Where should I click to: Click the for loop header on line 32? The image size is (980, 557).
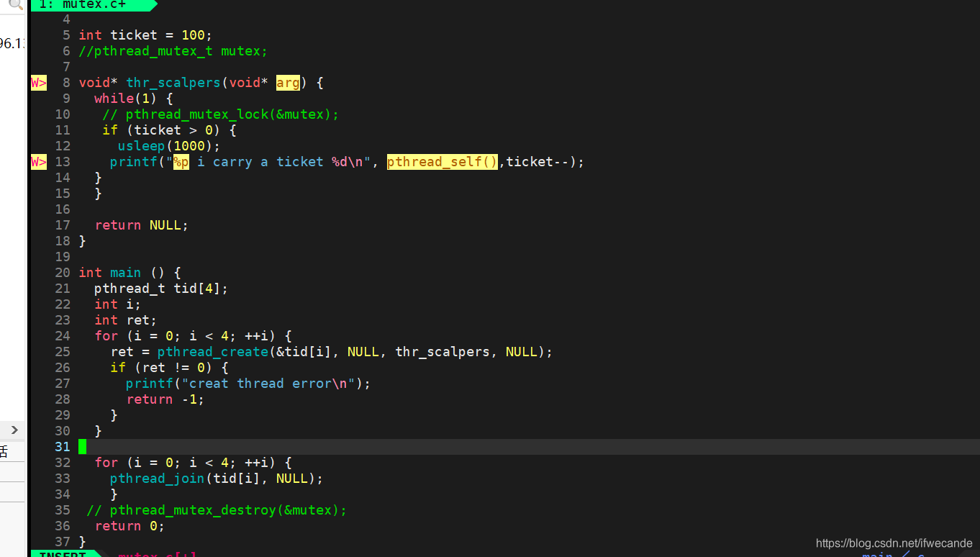point(193,463)
